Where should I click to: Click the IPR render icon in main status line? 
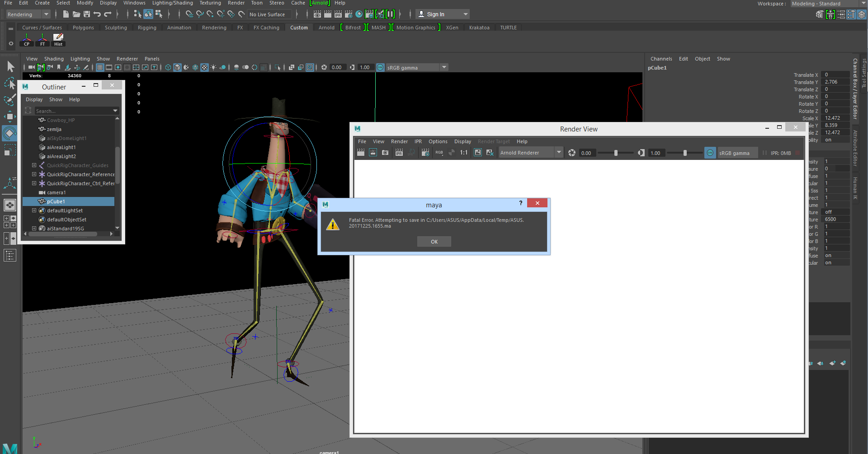point(338,14)
